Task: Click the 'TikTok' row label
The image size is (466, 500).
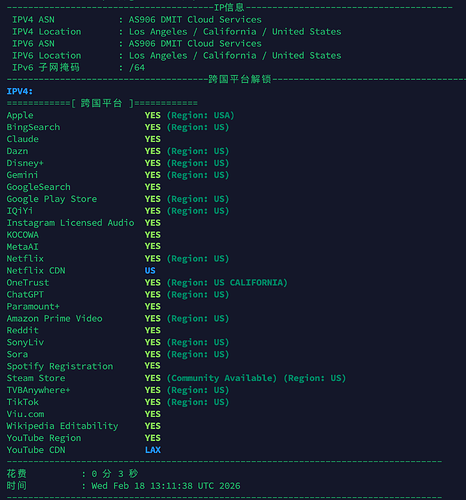Action: [x=23, y=402]
